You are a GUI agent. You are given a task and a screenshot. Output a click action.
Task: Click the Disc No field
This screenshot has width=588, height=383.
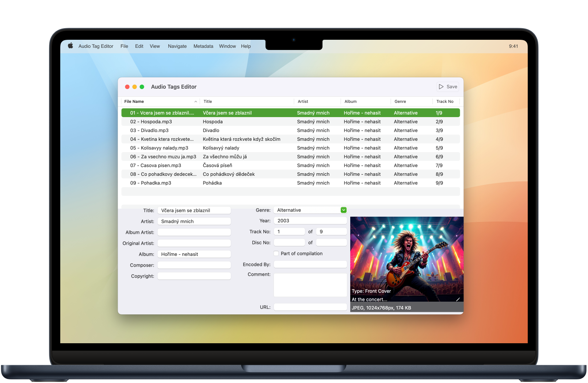(x=289, y=242)
